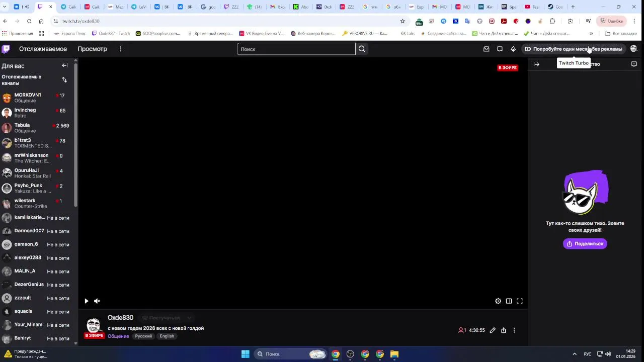Open the Общение category link
Viewport: 644px width, 362px height.
point(118,336)
